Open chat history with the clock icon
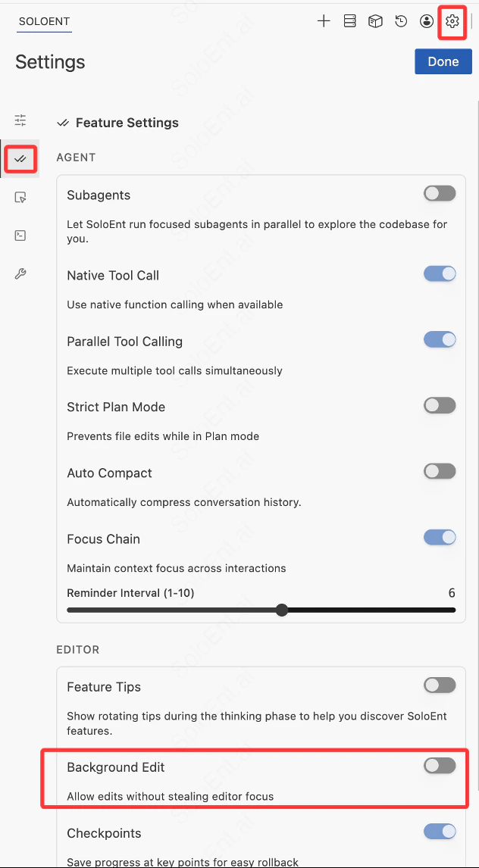Image resolution: width=479 pixels, height=868 pixels. 401,21
